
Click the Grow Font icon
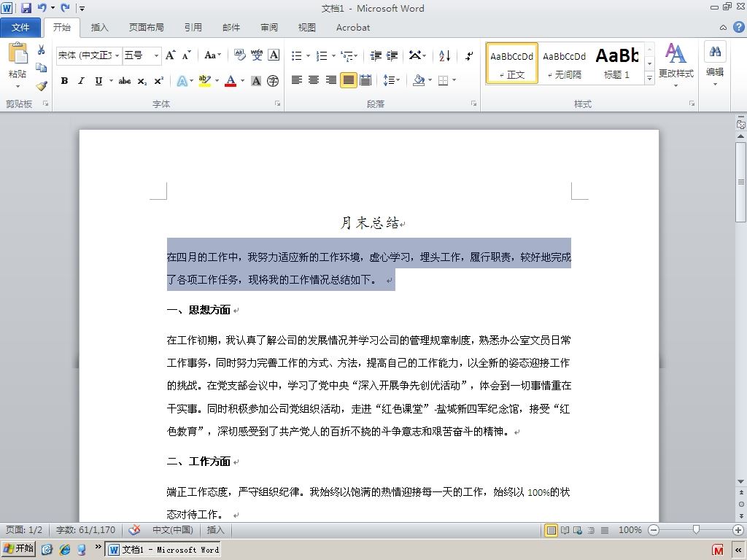pos(170,55)
